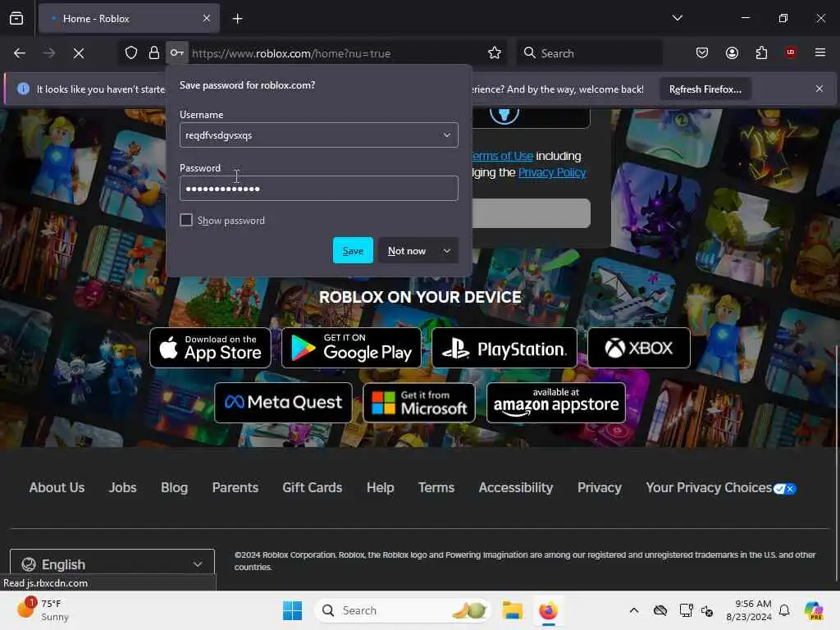Choose Not now for saving password
Image resolution: width=840 pixels, height=630 pixels.
[407, 251]
